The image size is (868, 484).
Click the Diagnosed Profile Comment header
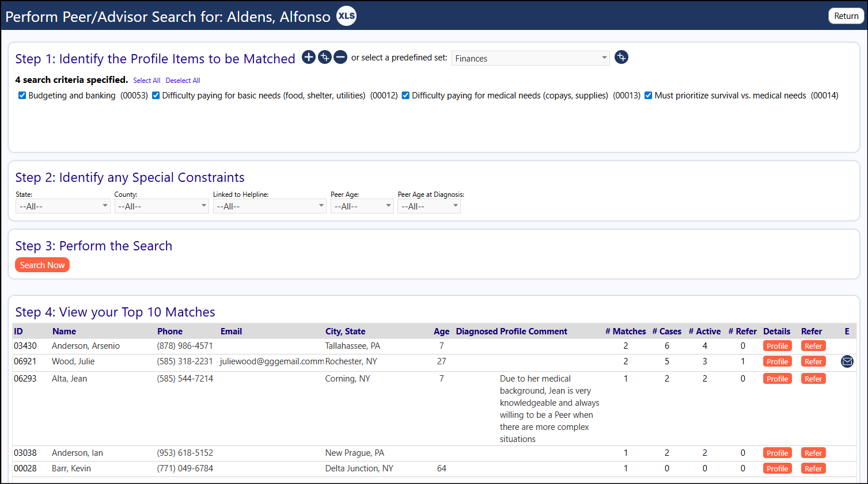[511, 331]
